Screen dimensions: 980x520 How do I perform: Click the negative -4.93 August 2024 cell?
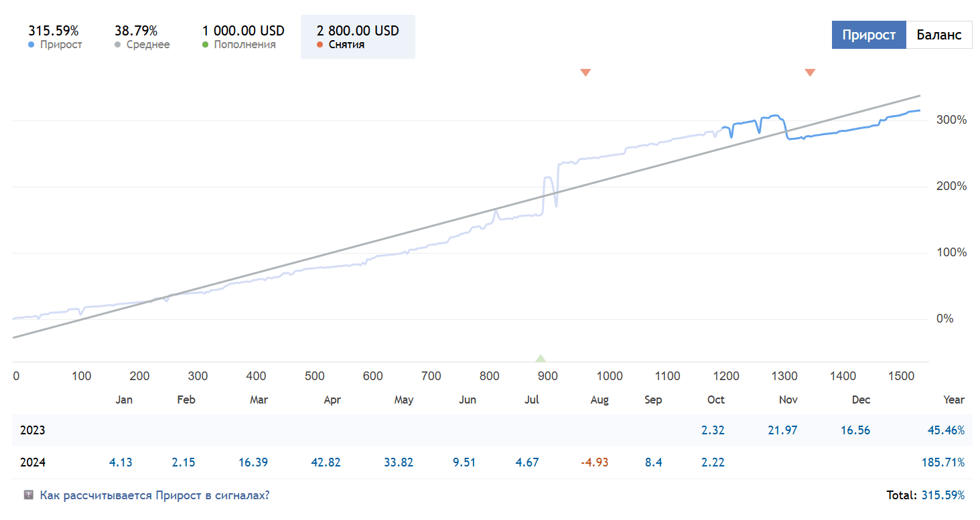click(x=593, y=462)
